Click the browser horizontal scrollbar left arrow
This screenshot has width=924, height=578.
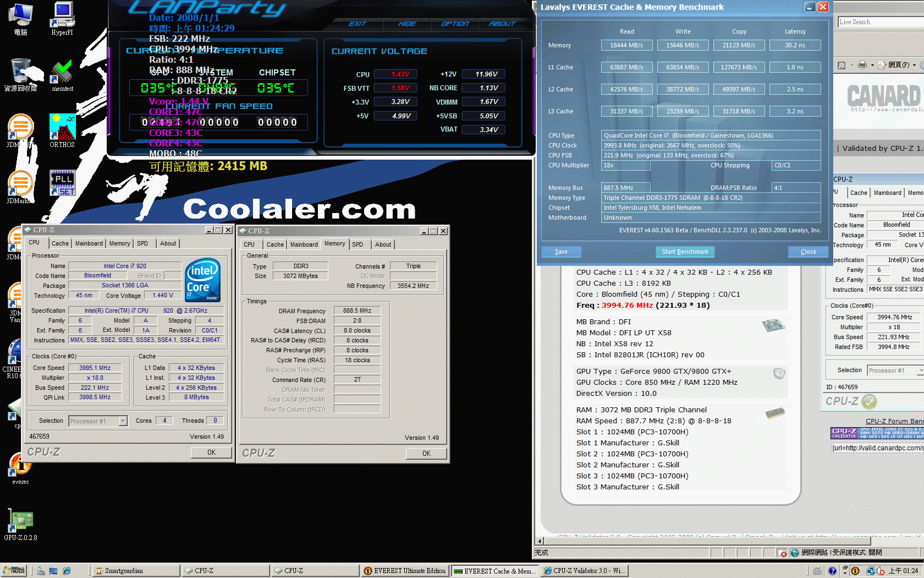[x=540, y=541]
